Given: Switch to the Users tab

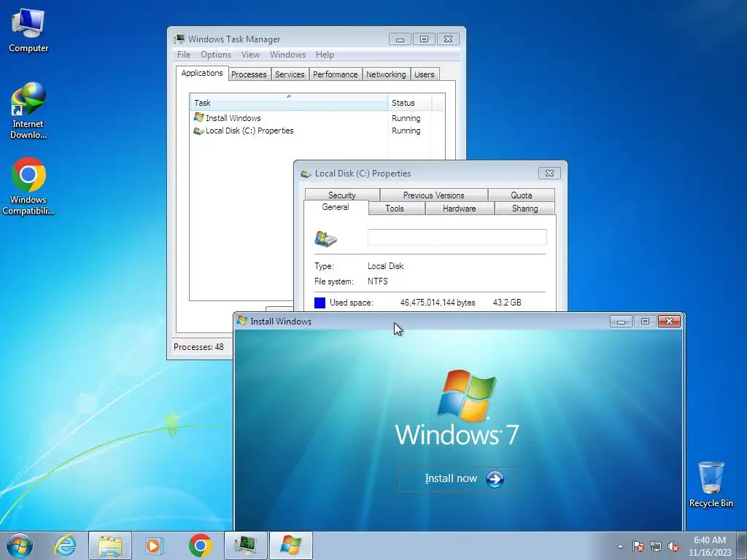Looking at the screenshot, I should [424, 74].
